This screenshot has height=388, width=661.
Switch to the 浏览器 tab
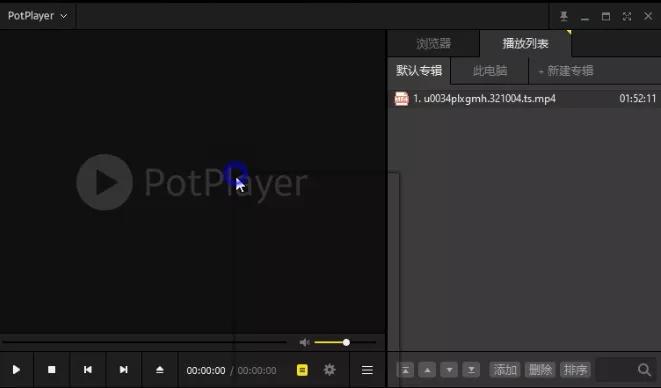click(x=434, y=43)
